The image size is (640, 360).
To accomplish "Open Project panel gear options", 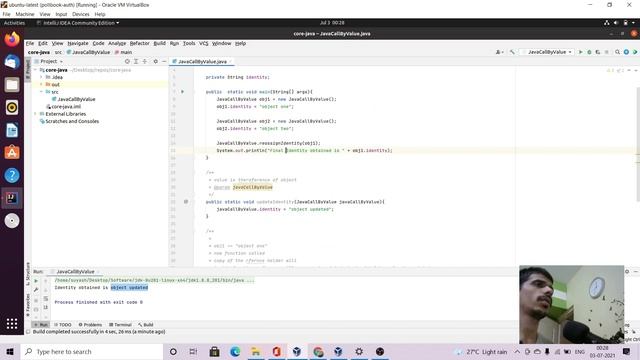I will coord(156,61).
